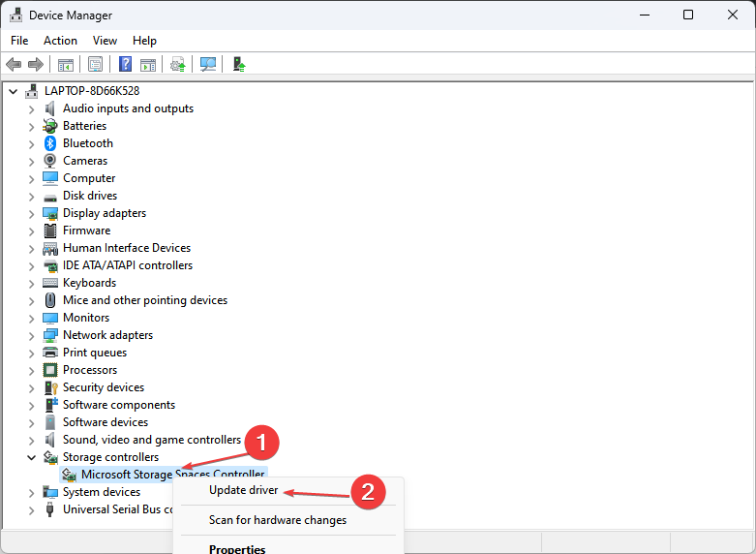The height and width of the screenshot is (554, 756).
Task: Click Show/Hide console tree toolbar icon
Action: [66, 64]
